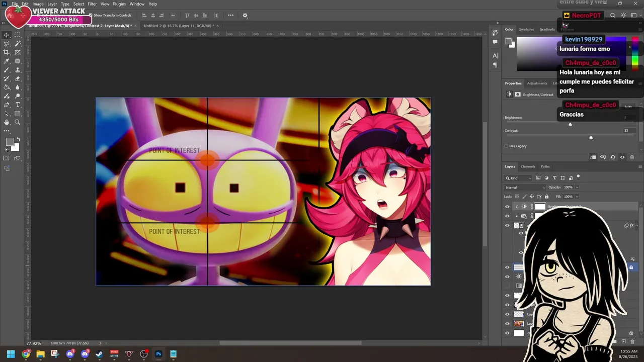Screen dimensions: 644x362
Task: Select the Blur tool
Action: (x=18, y=87)
